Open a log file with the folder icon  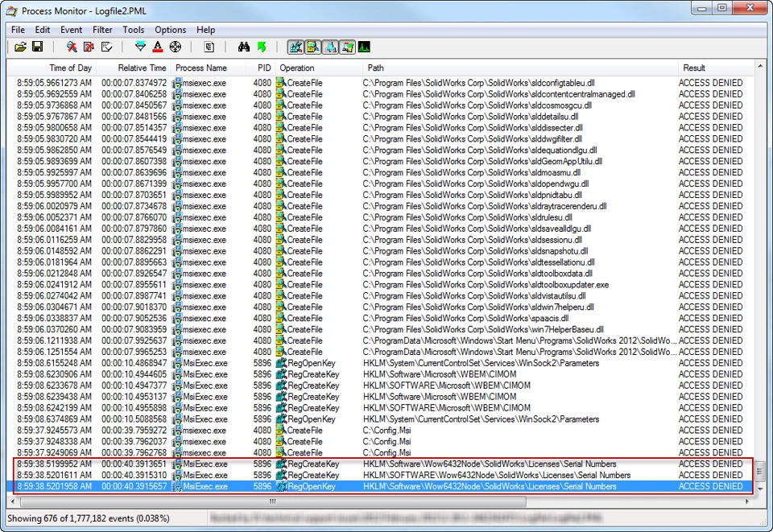[20, 47]
